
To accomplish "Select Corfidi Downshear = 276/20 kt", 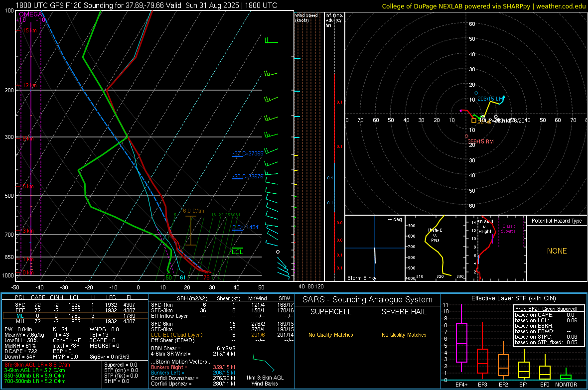I will click(193, 378).
